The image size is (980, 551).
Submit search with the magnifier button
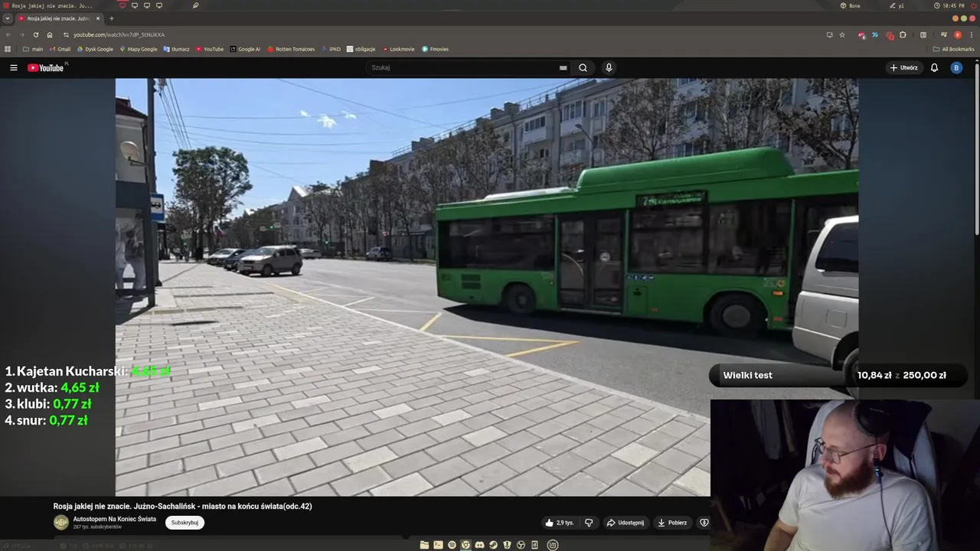click(x=583, y=67)
